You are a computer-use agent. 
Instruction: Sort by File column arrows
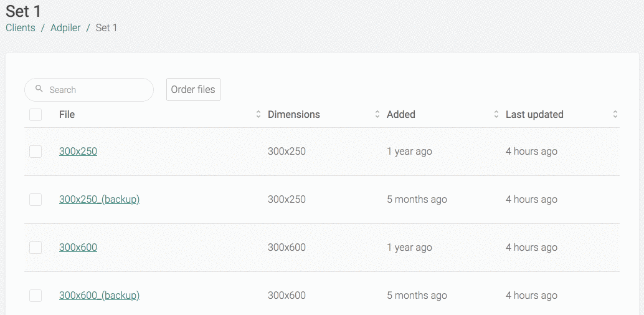[258, 114]
